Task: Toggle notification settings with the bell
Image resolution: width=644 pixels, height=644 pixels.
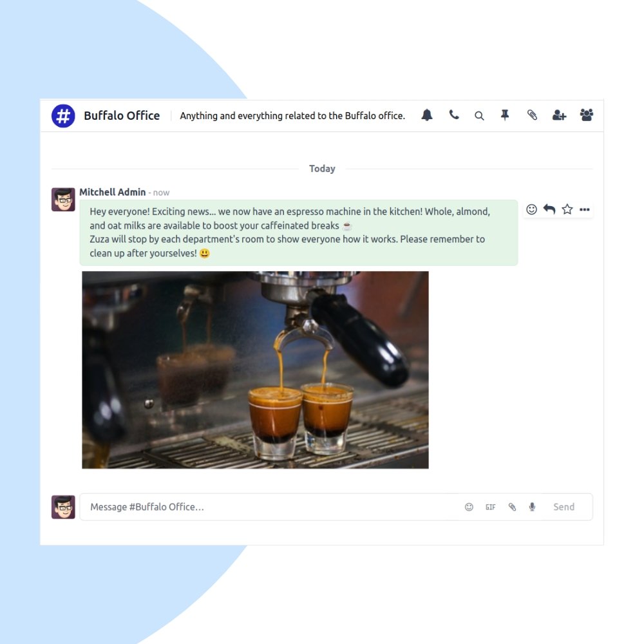Action: click(x=426, y=115)
